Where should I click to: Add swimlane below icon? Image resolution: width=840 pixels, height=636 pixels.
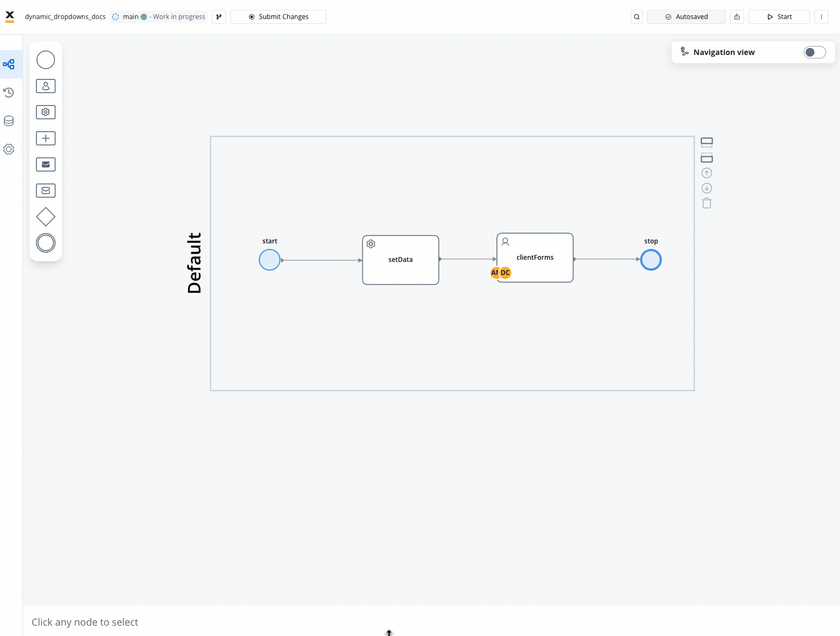[707, 158]
